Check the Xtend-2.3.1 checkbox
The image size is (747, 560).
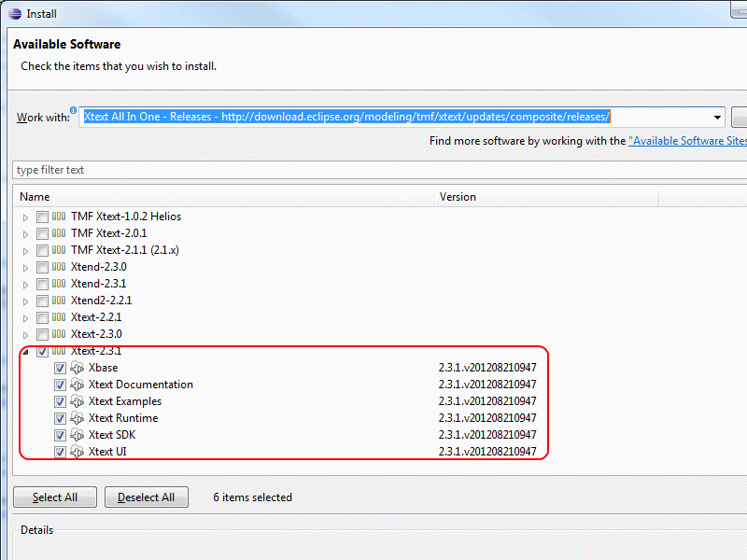coord(42,285)
